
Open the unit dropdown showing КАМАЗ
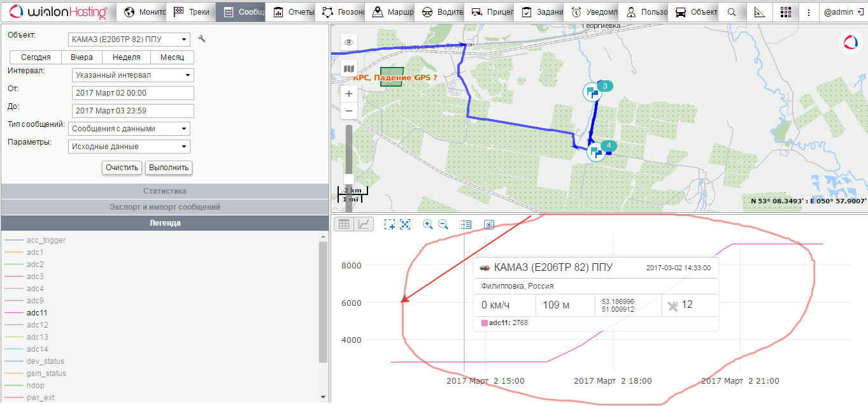tap(129, 40)
